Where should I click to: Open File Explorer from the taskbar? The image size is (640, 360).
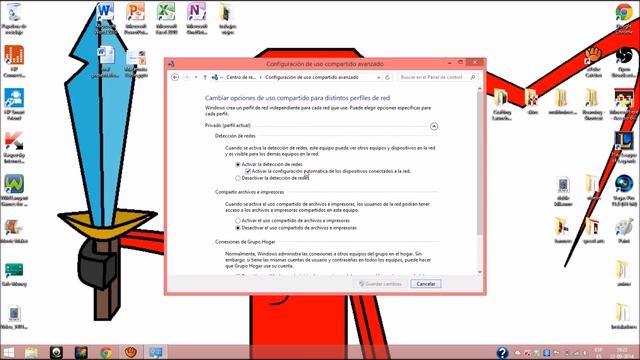tap(31, 352)
